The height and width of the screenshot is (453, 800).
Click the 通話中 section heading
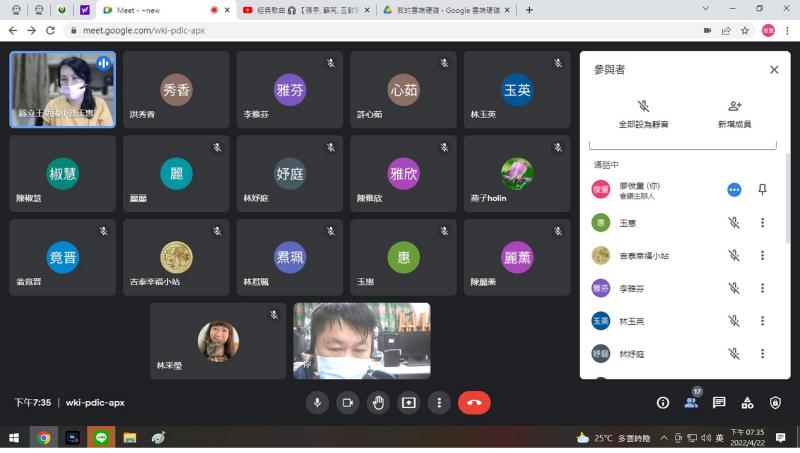coord(606,165)
